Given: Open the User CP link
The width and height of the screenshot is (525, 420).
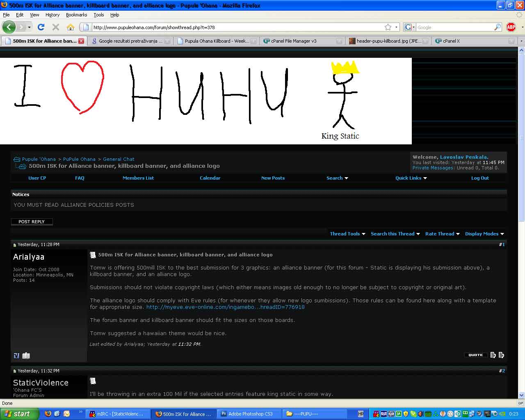Looking at the screenshot, I should pos(37,178).
